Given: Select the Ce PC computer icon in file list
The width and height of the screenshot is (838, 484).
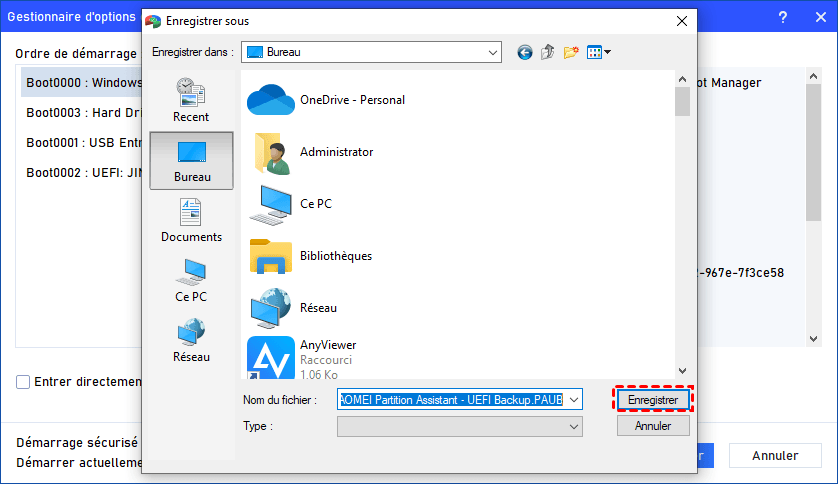Looking at the screenshot, I should 271,205.
